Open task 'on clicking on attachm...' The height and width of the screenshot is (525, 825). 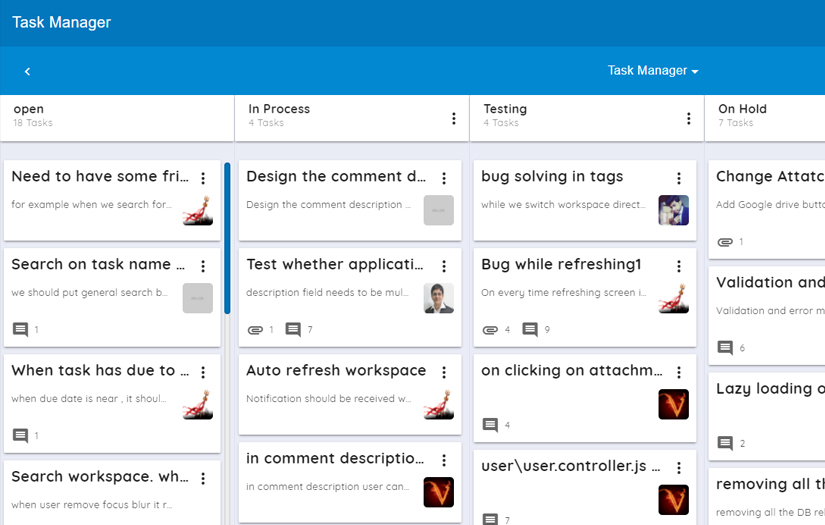[572, 370]
